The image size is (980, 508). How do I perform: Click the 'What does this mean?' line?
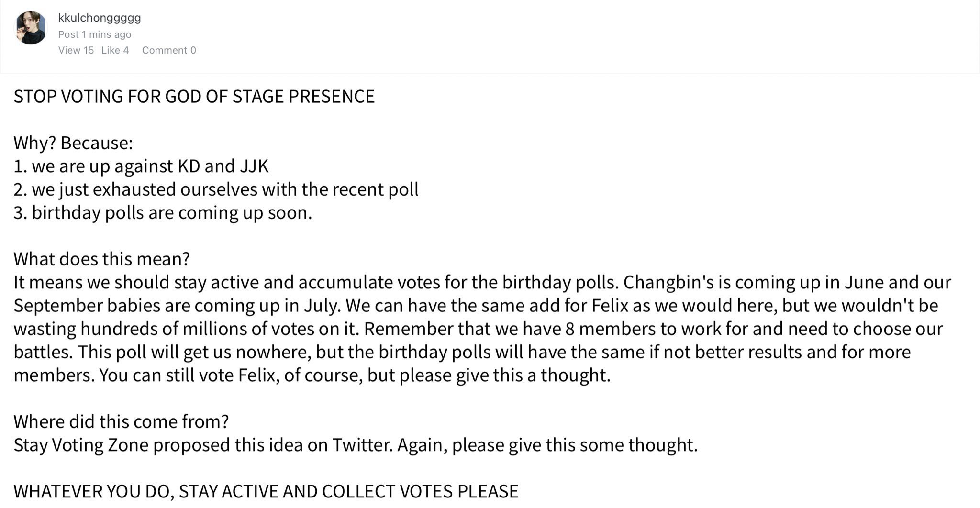pyautogui.click(x=101, y=259)
